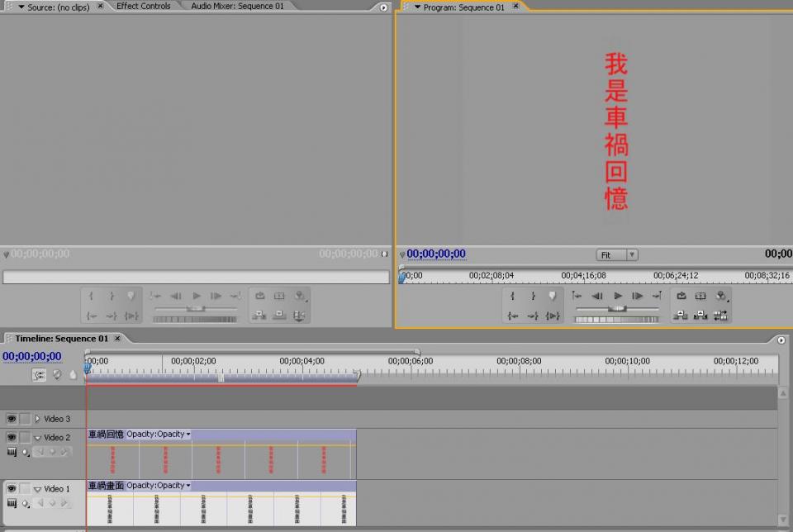Open Program sequence menu triangle
This screenshot has width=793, height=532.
click(417, 7)
